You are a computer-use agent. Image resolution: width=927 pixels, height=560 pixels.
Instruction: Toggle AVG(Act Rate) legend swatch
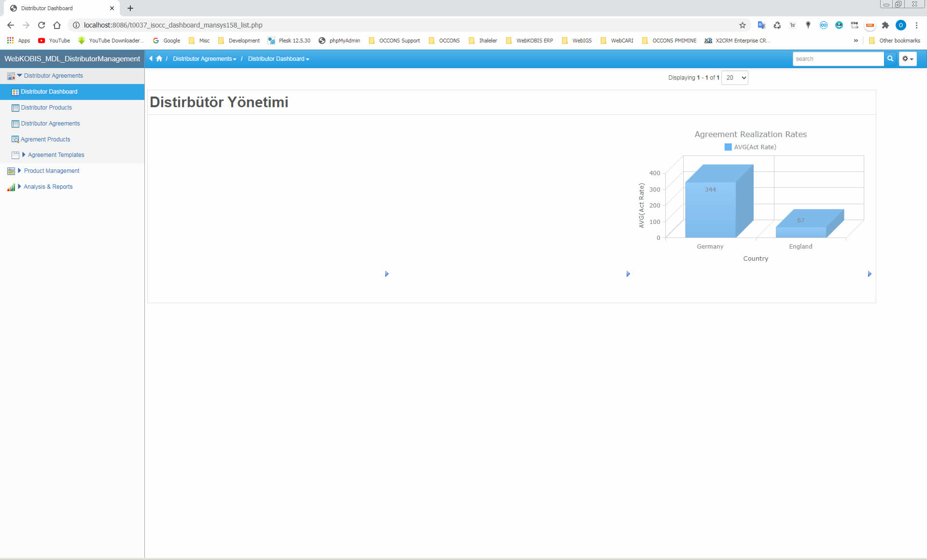click(x=728, y=147)
